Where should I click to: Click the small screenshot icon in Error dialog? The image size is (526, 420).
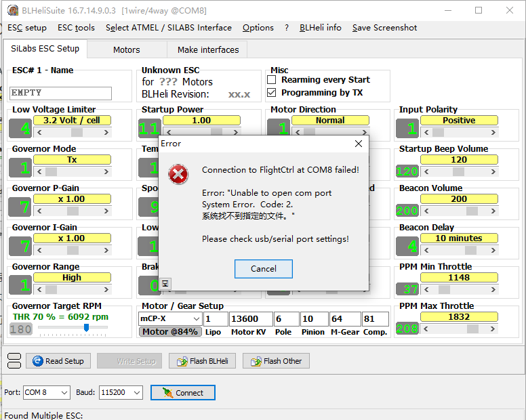click(x=165, y=284)
